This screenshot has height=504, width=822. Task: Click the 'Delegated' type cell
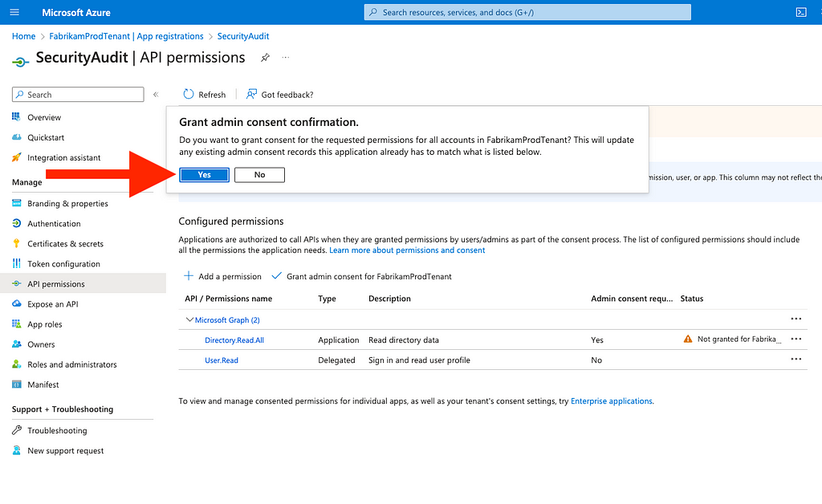tap(336, 360)
